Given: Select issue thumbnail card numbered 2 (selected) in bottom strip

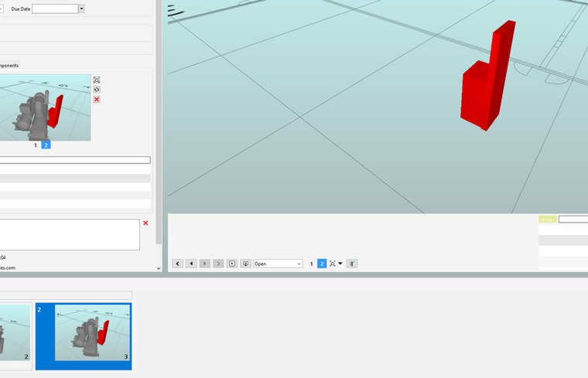Looking at the screenshot, I should 84,336.
